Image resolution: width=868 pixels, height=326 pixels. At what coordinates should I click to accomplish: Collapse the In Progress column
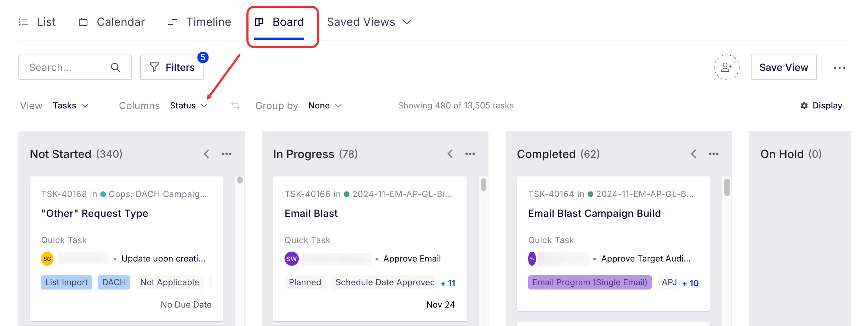click(x=450, y=154)
